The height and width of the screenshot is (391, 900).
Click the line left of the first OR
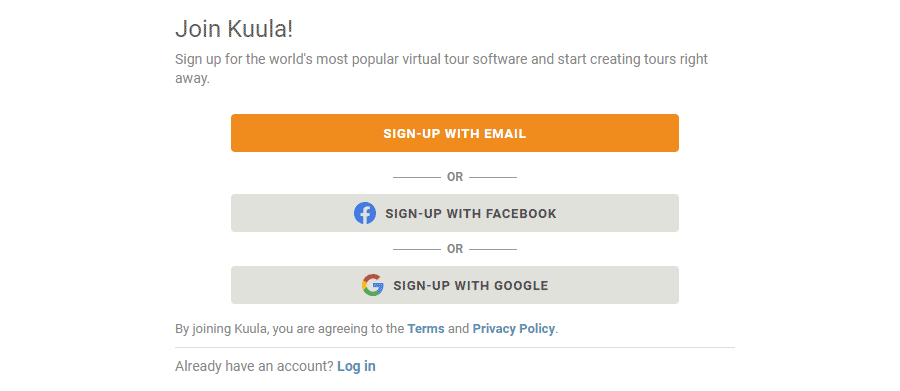[417, 177]
